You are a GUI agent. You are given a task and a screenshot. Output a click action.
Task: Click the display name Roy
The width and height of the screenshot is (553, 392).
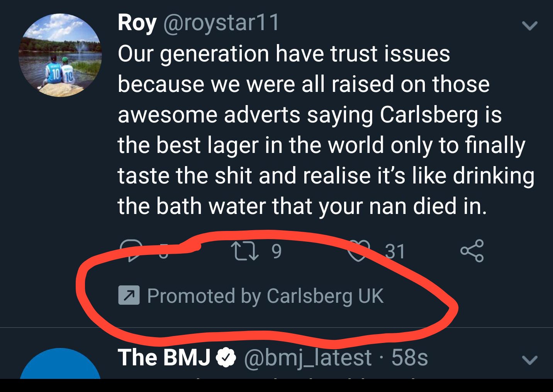[137, 23]
